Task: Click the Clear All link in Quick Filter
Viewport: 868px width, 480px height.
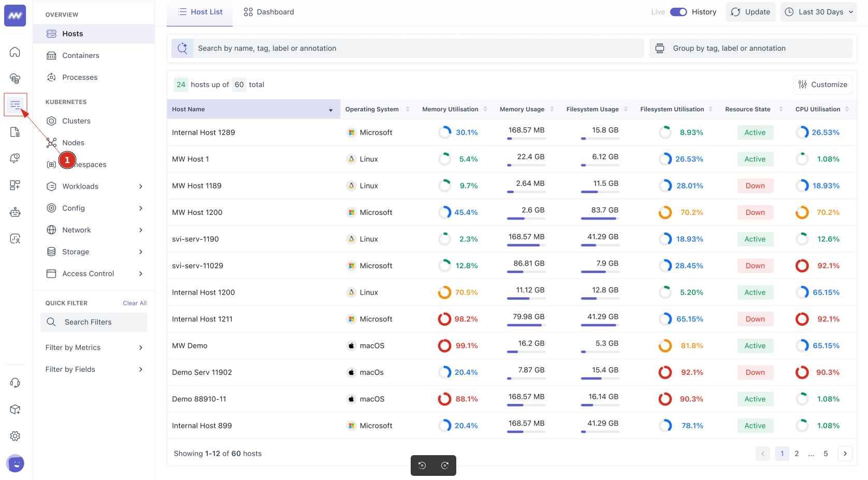Action: point(135,303)
